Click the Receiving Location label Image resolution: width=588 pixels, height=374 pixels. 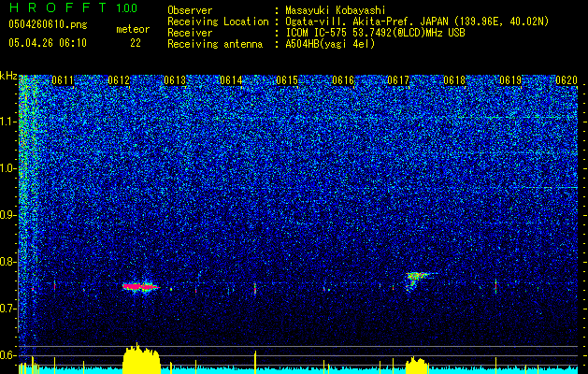point(218,22)
